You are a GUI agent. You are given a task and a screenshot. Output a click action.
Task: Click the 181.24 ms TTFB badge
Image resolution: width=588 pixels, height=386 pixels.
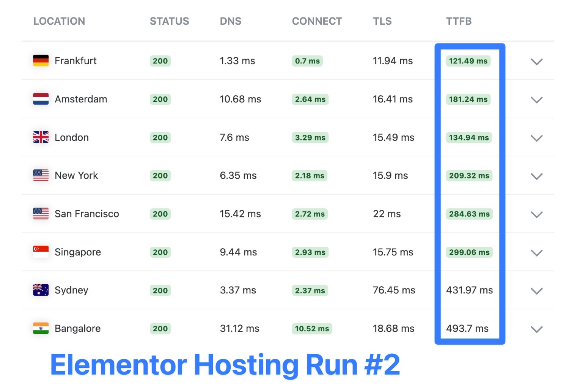[x=469, y=99]
